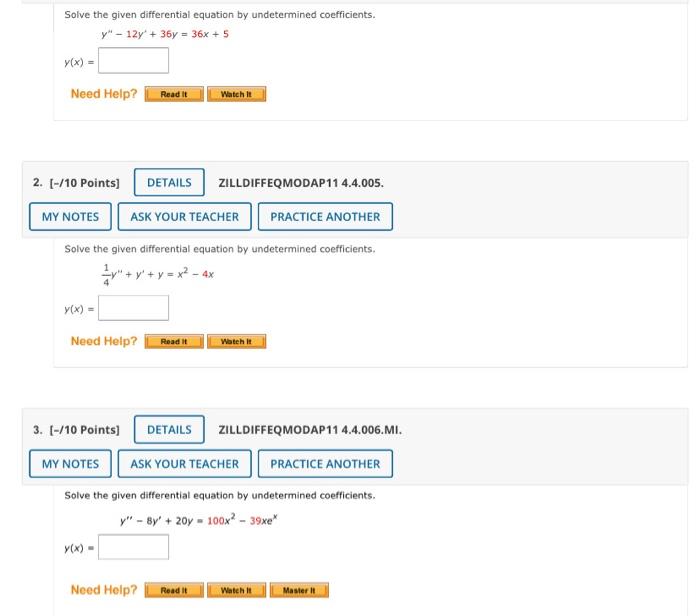Screen dimensions: 700x616
Task: Click the y(x) answer box for question 3
Action: (133, 547)
